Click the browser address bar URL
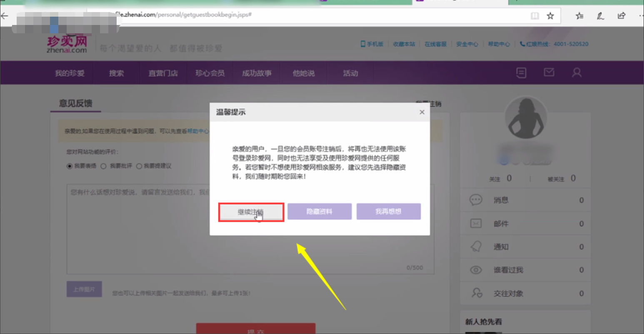 click(x=183, y=15)
